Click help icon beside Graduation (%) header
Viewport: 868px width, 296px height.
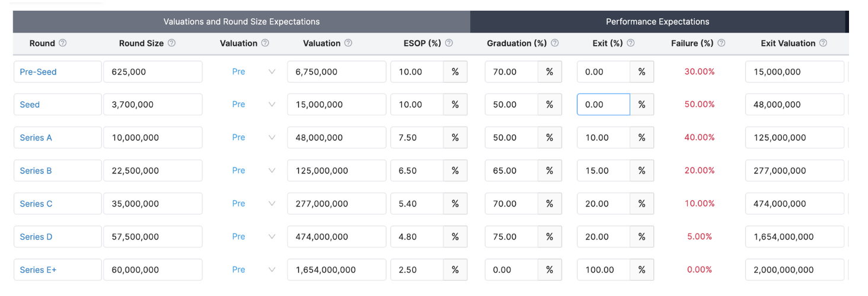tap(555, 43)
